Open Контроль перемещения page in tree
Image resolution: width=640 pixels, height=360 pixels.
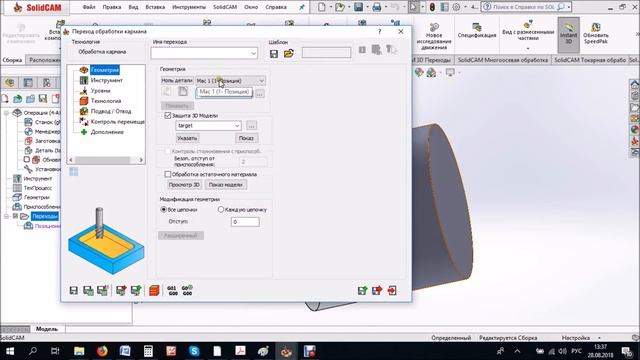(117, 122)
